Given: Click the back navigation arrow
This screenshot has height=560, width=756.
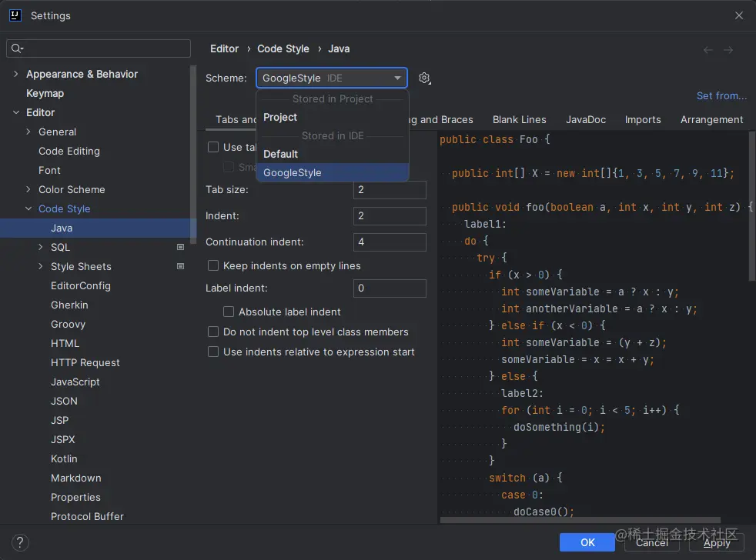Looking at the screenshot, I should click(707, 50).
